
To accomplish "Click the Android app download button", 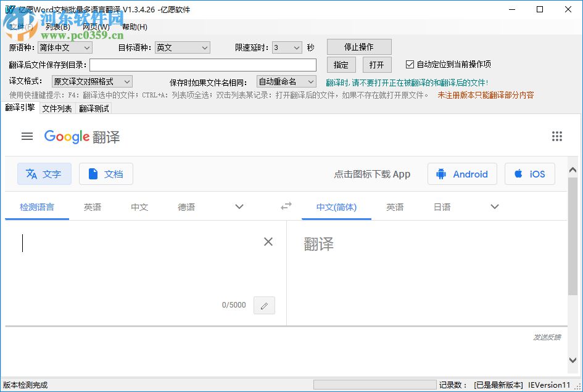I will click(x=462, y=174).
